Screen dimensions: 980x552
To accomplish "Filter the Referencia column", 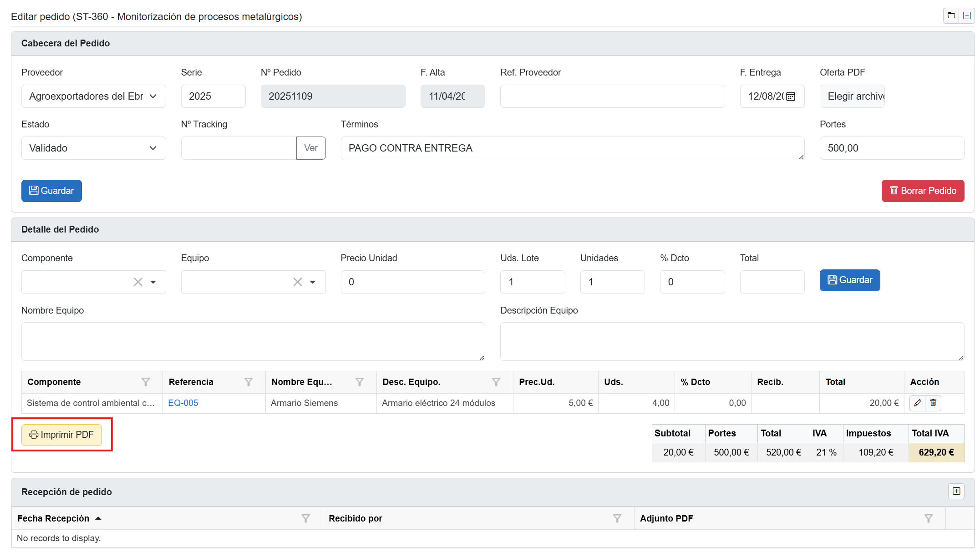I will 249,382.
